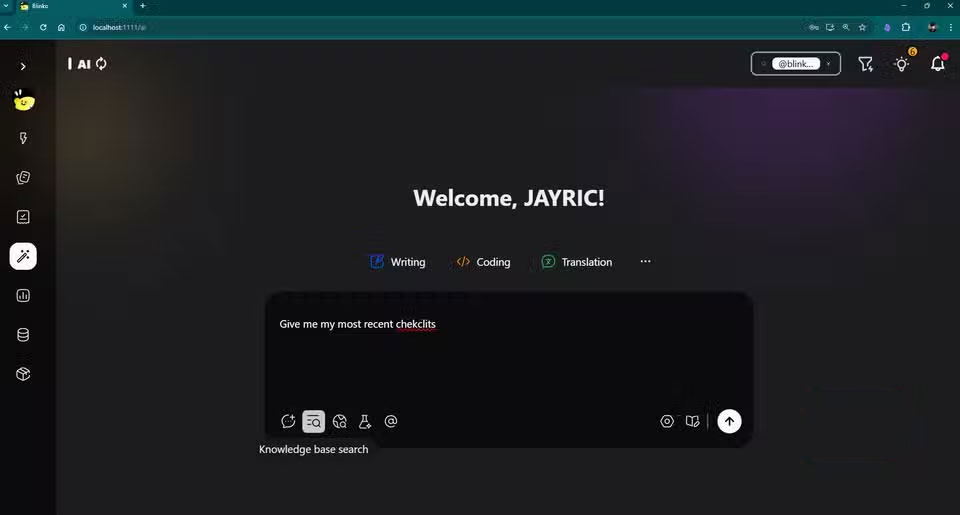Open the browser profile avatar
Screen dimensions: 960x515
tap(932, 27)
